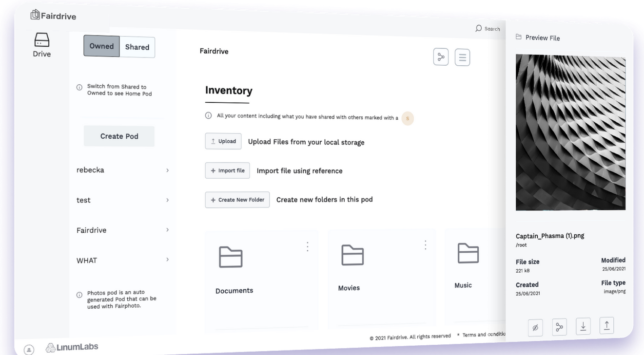
Task: Click the Preview File label
Action: point(543,38)
